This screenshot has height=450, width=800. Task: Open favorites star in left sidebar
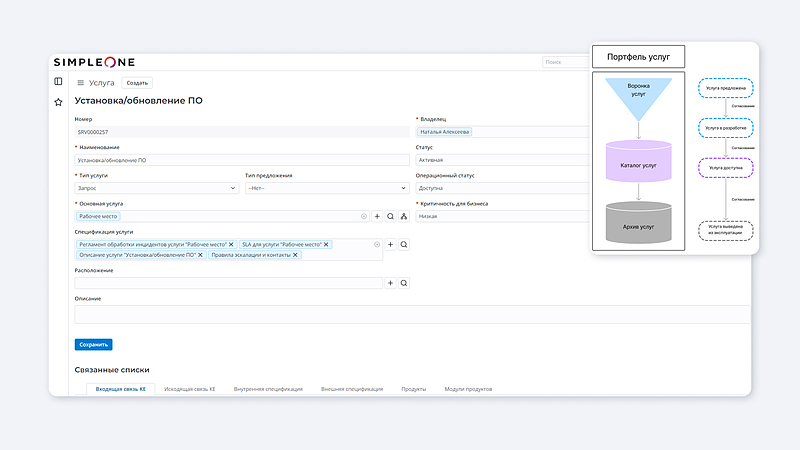[x=58, y=102]
